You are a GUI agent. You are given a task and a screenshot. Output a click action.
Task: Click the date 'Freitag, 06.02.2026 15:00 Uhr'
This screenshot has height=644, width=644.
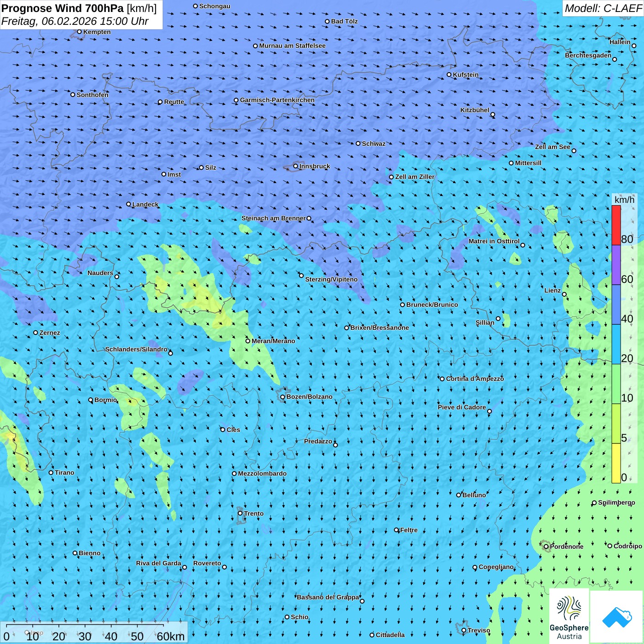(x=75, y=21)
